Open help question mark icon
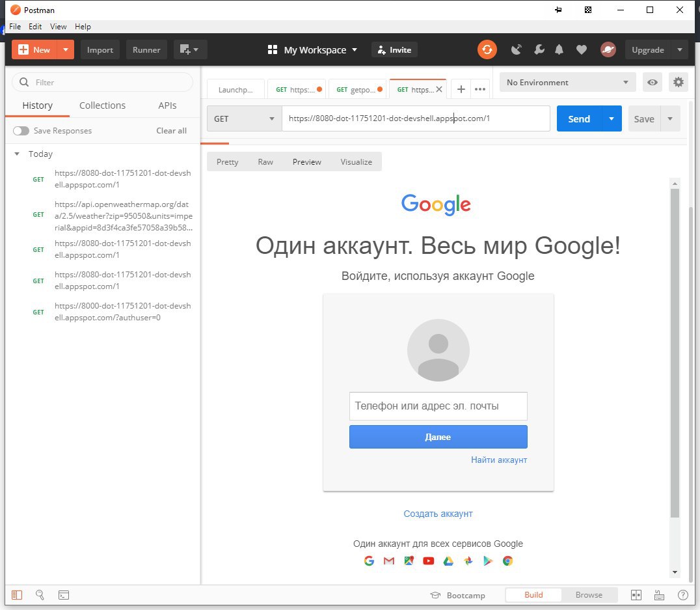 pos(683,595)
